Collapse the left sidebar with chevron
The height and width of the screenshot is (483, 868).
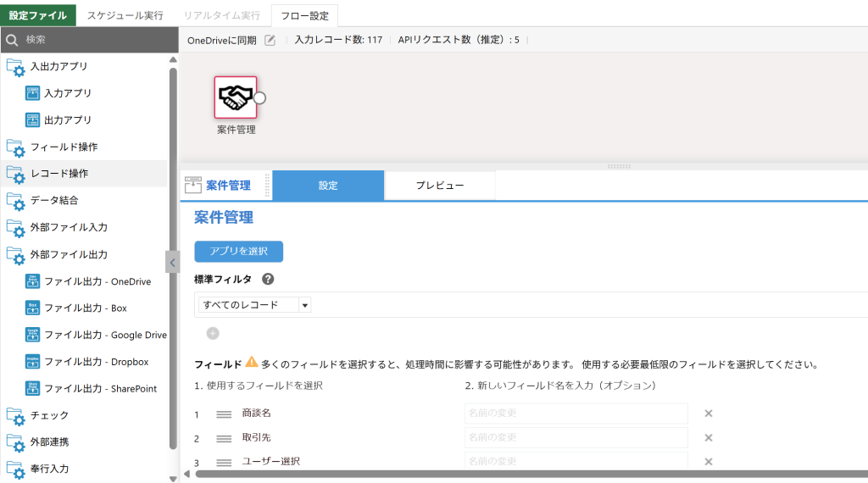point(172,262)
